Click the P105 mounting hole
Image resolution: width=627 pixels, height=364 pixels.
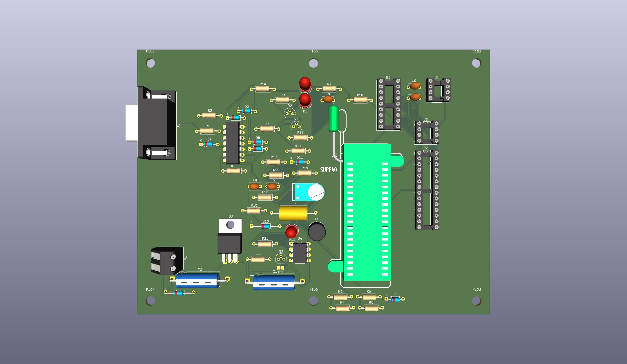pyautogui.click(x=313, y=63)
